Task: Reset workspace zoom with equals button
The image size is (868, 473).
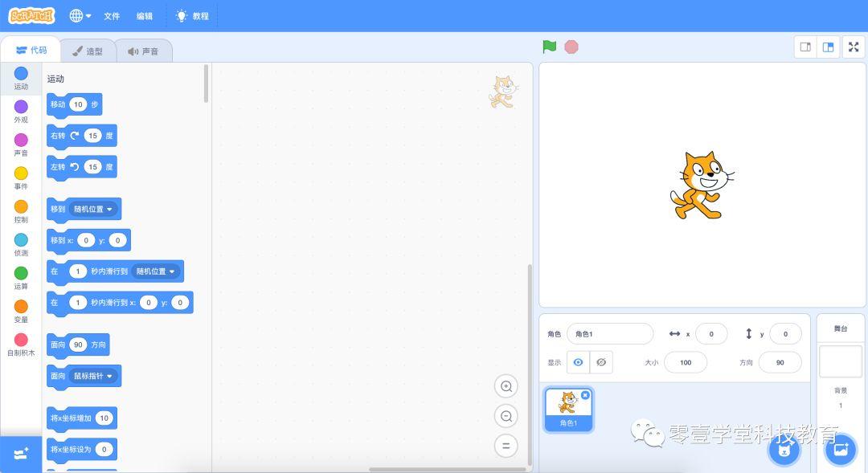Action: click(x=506, y=446)
